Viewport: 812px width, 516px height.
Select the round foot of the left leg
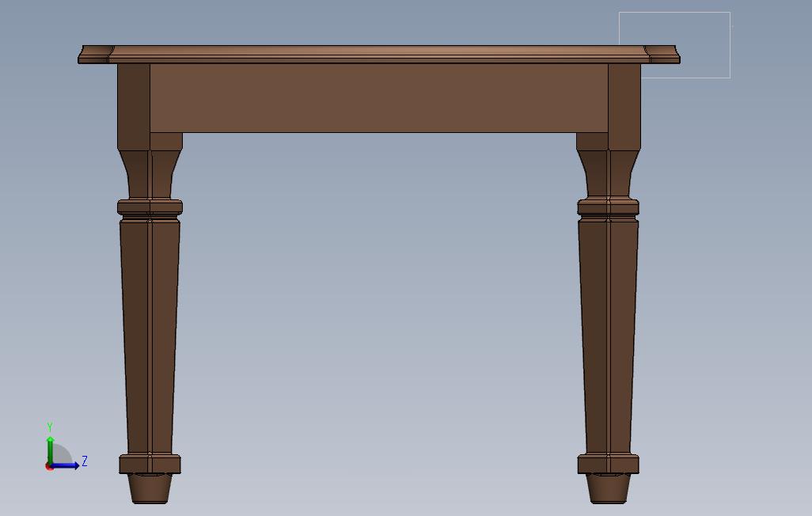(150, 488)
